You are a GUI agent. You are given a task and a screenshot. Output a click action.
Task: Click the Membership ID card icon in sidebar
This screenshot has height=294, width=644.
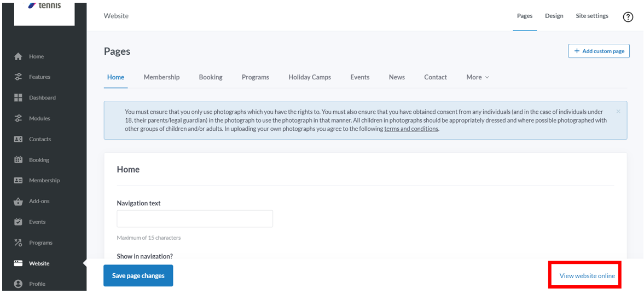tap(18, 180)
